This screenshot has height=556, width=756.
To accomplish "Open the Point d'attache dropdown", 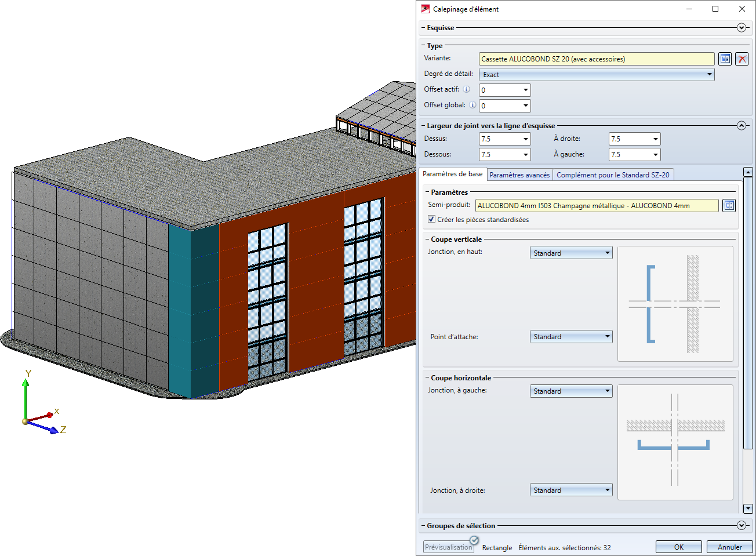I will [x=571, y=337].
